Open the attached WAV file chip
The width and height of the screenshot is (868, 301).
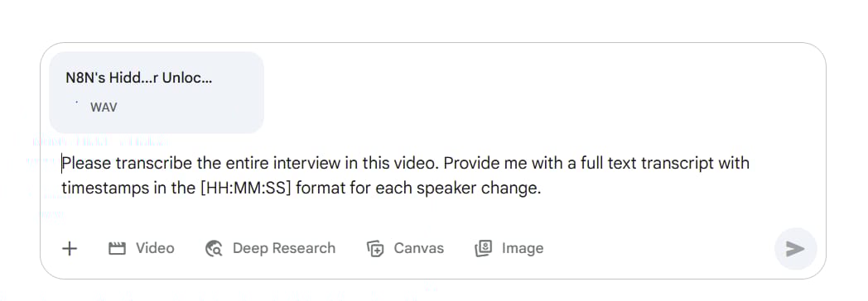[x=157, y=93]
